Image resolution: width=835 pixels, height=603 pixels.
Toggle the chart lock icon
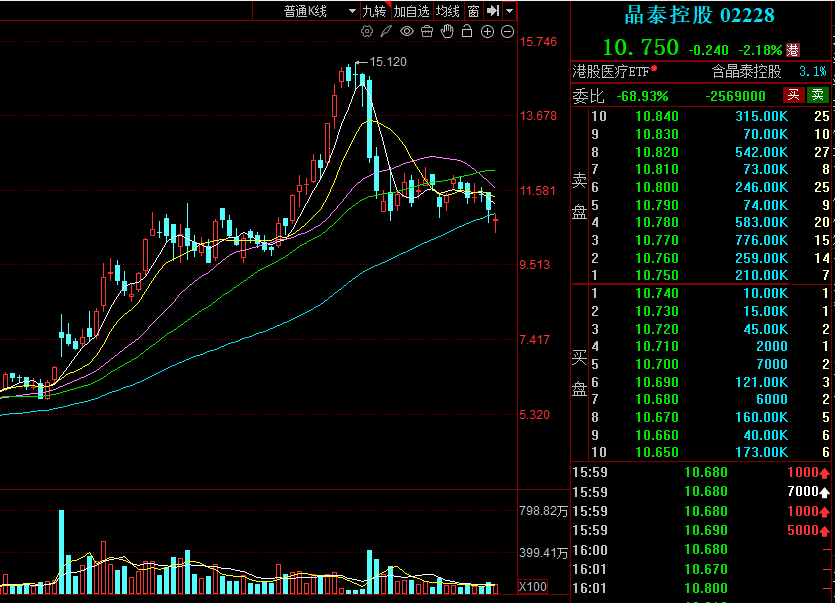(467, 32)
